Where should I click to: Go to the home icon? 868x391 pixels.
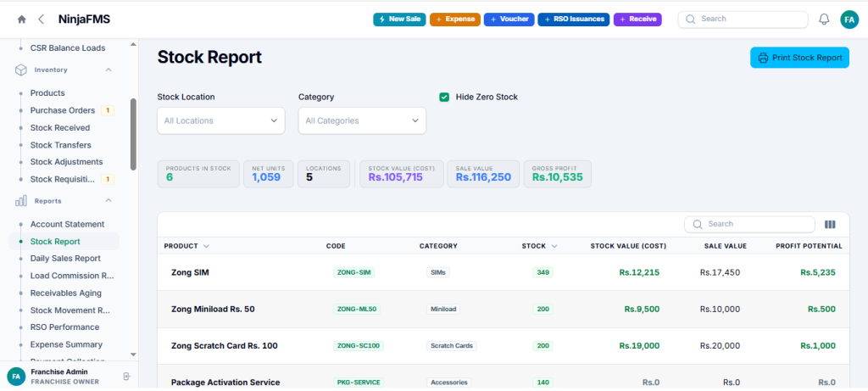click(21, 20)
